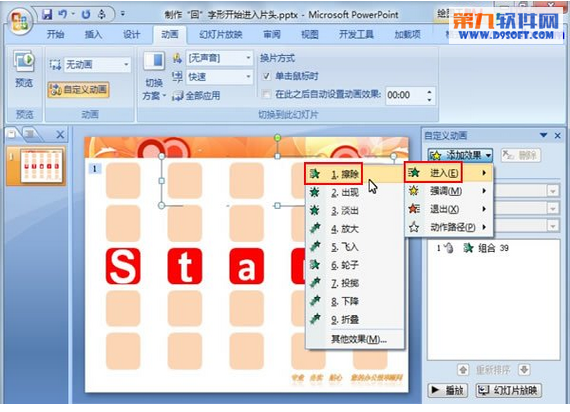Close the slide thumbnail pane
The width and height of the screenshot is (570, 412).
click(x=60, y=135)
